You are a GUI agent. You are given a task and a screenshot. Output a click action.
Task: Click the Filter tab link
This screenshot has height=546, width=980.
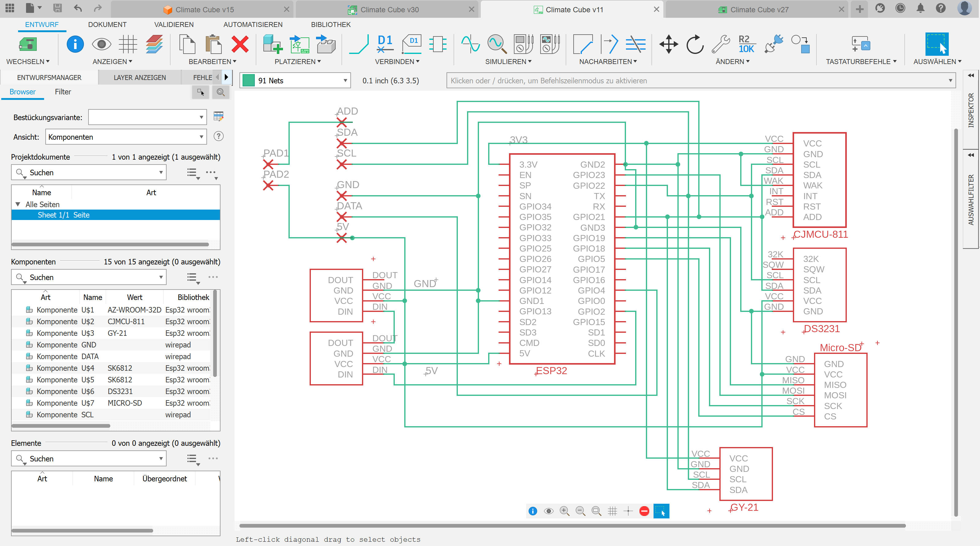tap(63, 92)
